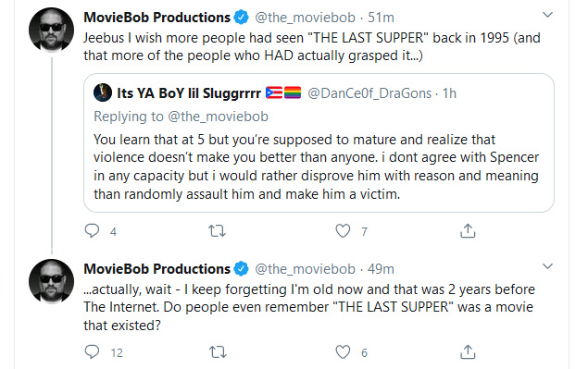
Task: Retweet the first MovieBob tweet
Action: coord(217,231)
